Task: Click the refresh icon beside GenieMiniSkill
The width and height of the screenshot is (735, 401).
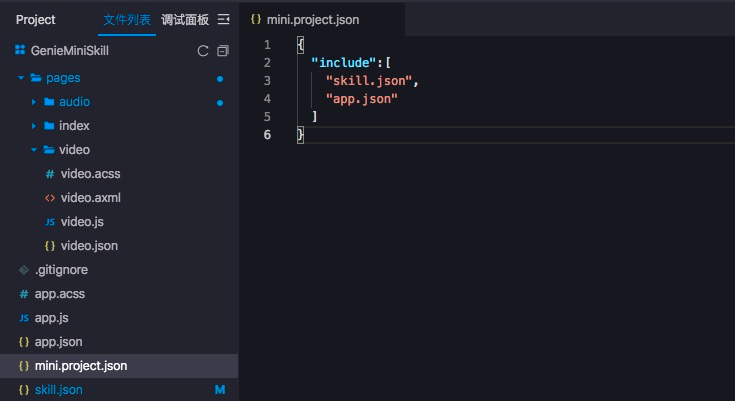Action: (203, 50)
